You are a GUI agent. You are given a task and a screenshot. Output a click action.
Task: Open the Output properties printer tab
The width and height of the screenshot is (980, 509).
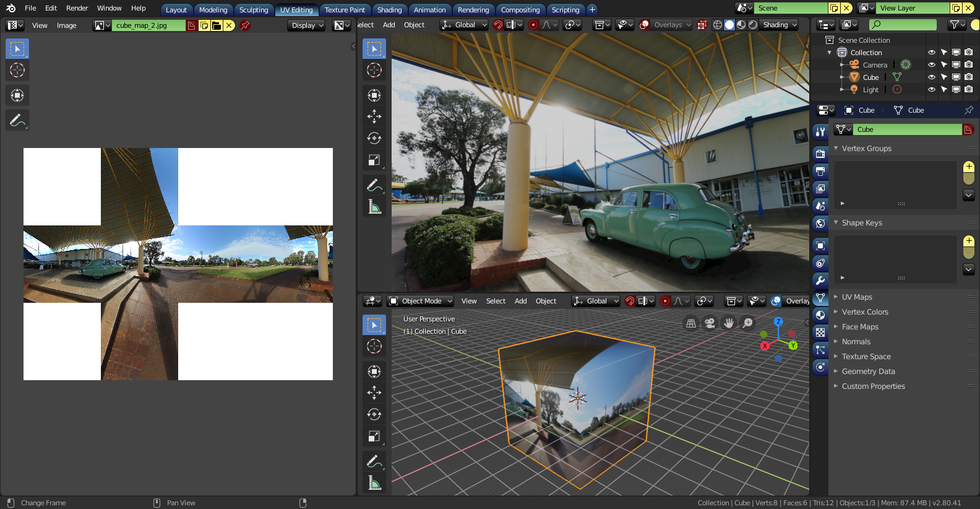click(x=820, y=171)
